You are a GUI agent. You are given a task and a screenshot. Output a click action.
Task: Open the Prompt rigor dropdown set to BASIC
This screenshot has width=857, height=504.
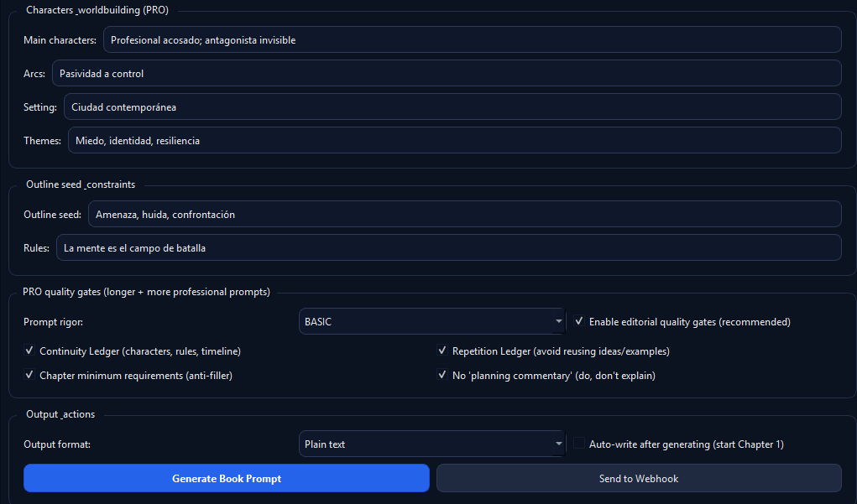click(x=432, y=322)
